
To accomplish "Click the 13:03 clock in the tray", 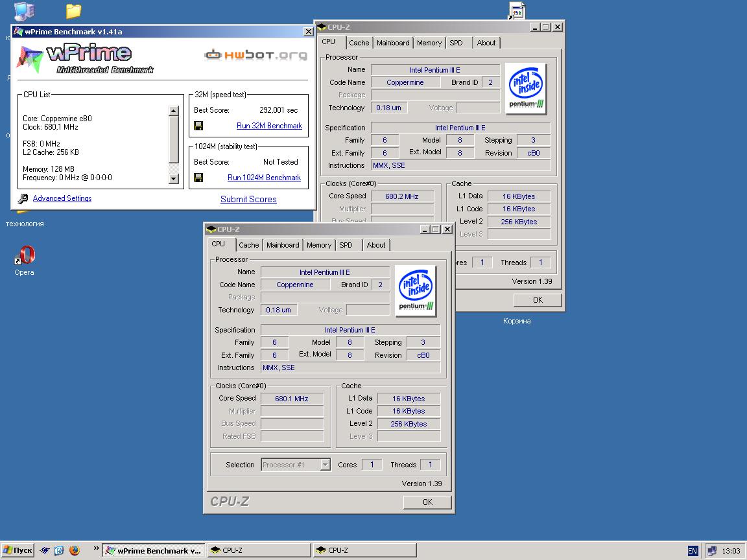I will coord(731,551).
